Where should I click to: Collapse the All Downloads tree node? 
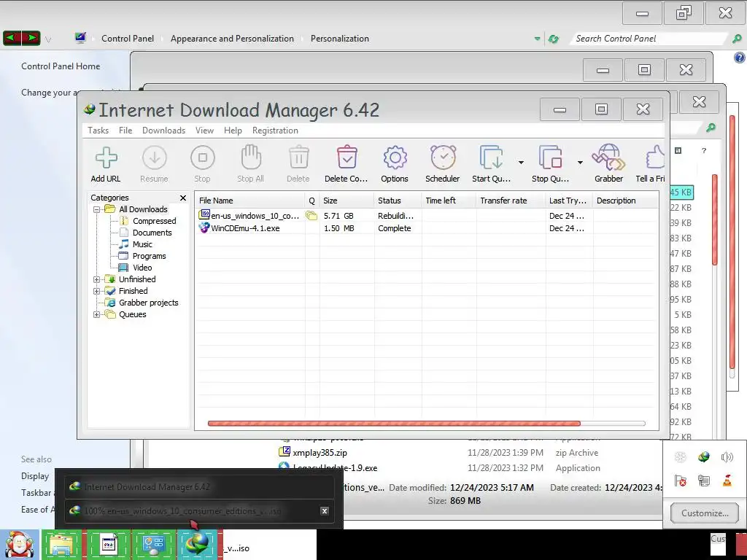click(97, 209)
